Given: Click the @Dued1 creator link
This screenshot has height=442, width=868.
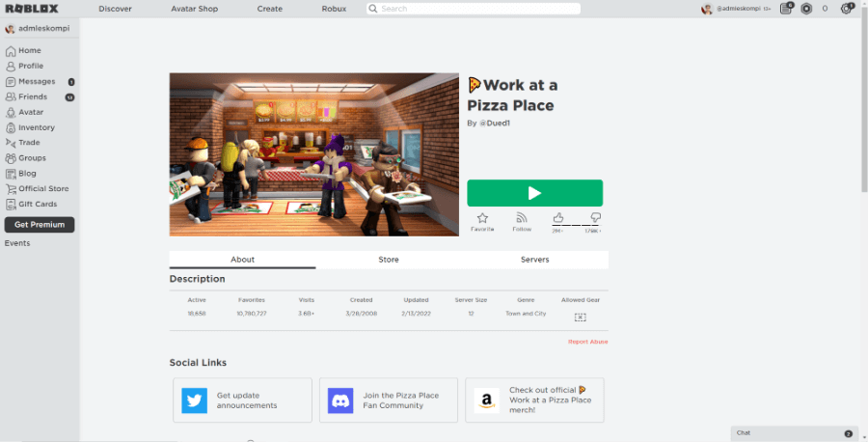Looking at the screenshot, I should 495,123.
